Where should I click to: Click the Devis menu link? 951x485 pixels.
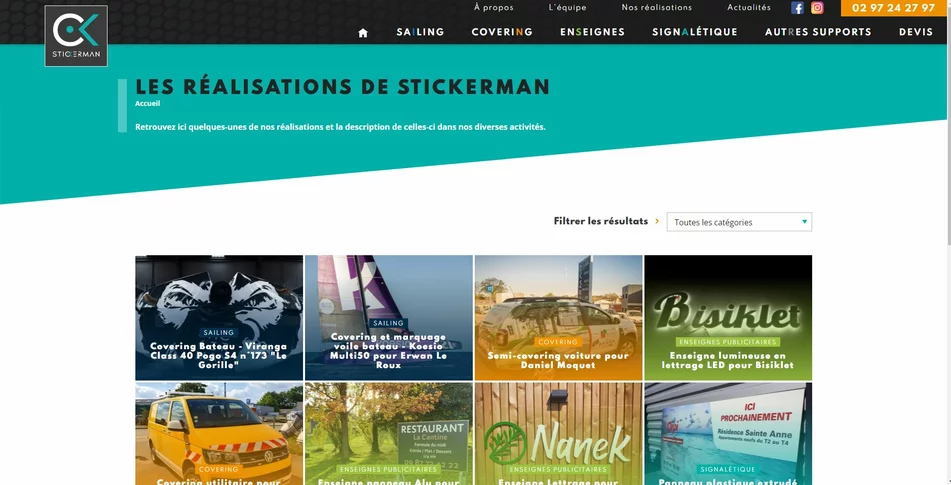pos(916,32)
